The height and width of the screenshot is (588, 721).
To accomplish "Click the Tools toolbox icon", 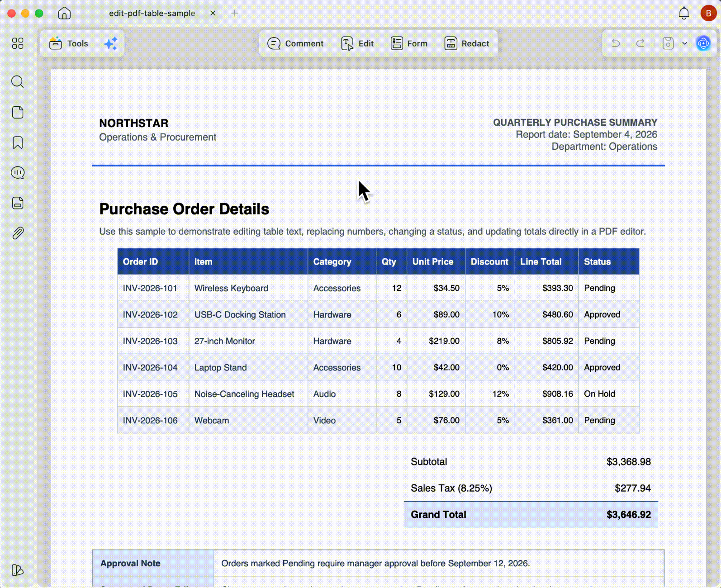I will coord(56,43).
